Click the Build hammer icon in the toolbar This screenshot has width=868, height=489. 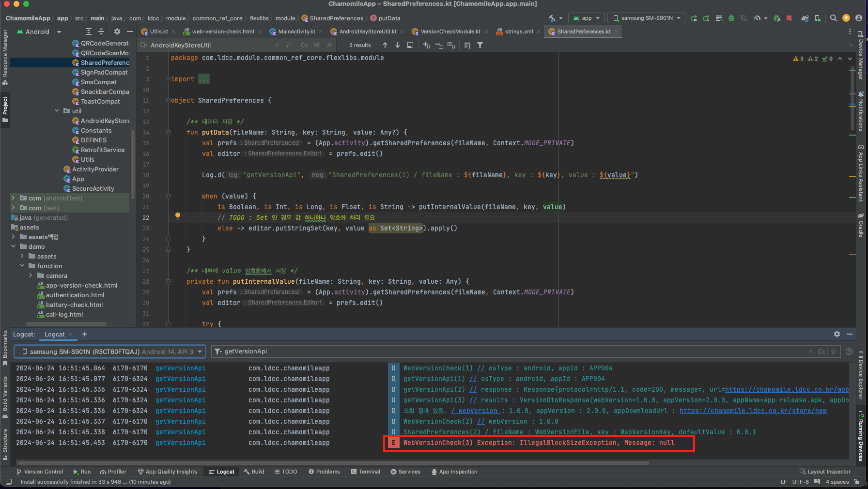pos(553,18)
